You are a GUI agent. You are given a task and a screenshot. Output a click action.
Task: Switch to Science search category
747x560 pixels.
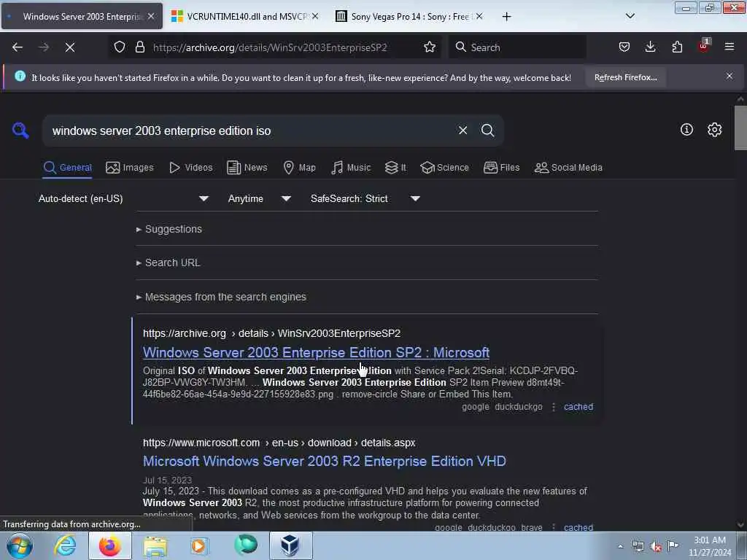click(444, 168)
